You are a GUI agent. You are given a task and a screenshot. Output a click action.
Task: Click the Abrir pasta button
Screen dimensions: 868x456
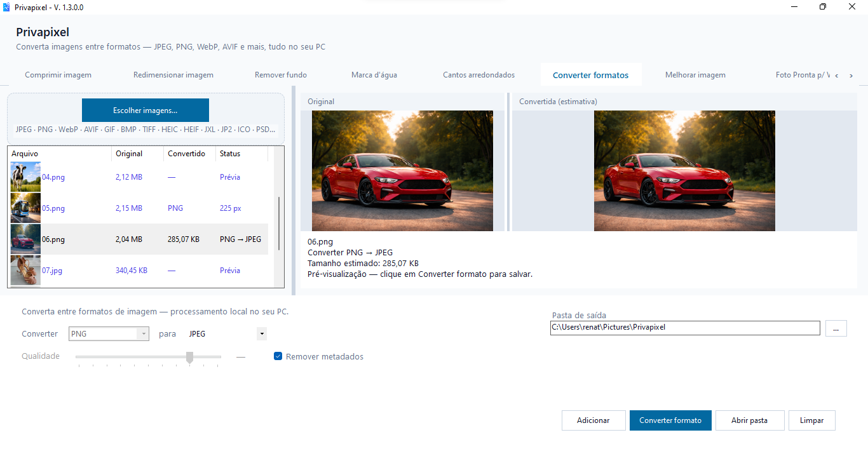(x=750, y=420)
